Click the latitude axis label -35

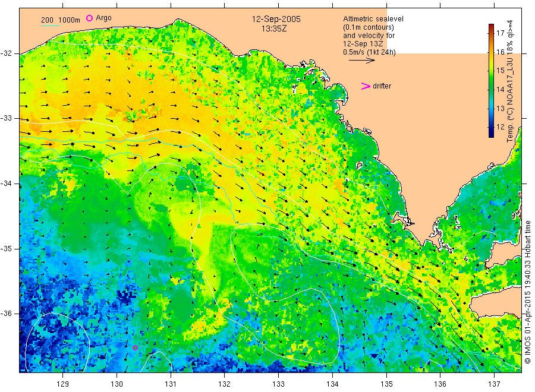pos(6,249)
